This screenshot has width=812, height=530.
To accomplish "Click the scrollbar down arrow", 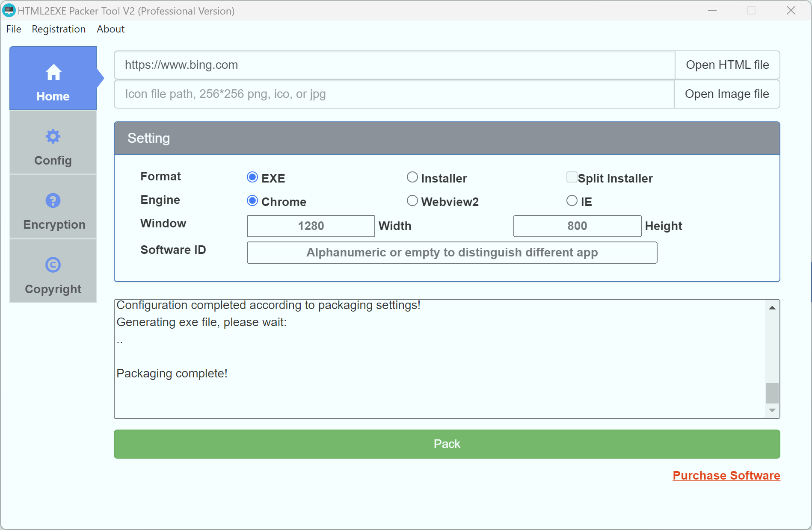I will coord(772,410).
